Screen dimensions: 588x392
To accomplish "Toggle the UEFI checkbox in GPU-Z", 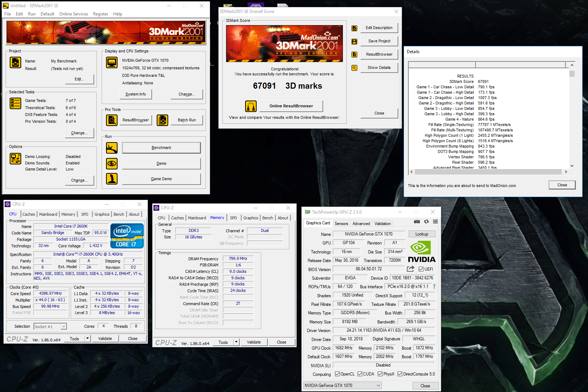I will coord(421,269).
